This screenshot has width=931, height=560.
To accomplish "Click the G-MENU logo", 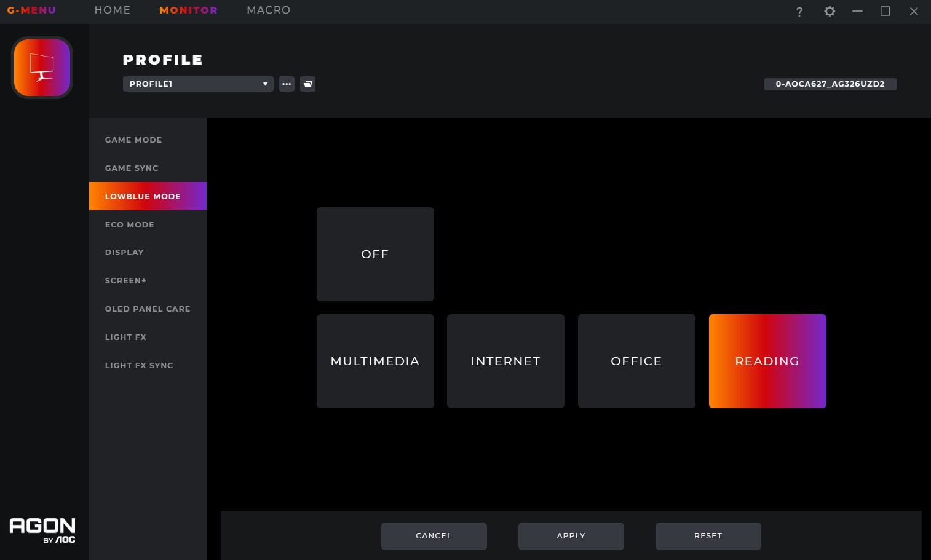I will pyautogui.click(x=31, y=10).
